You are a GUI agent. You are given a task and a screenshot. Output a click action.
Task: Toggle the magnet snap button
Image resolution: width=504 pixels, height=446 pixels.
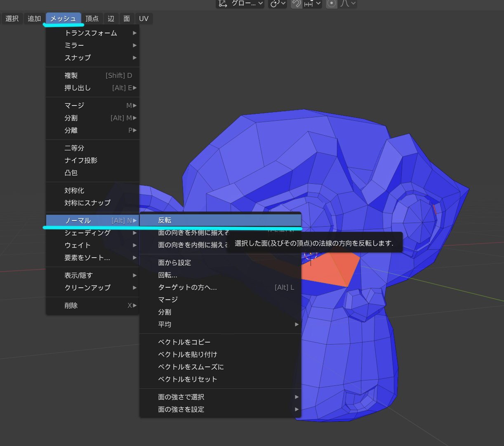point(296,3)
